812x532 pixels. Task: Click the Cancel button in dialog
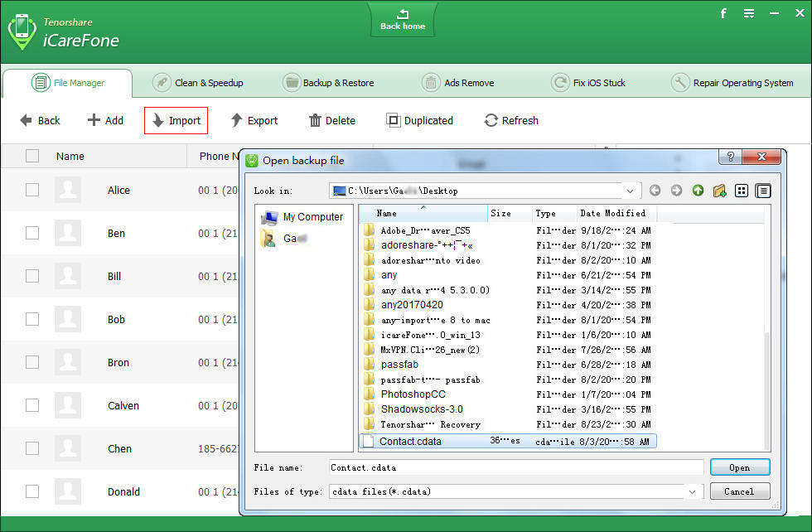coord(739,491)
